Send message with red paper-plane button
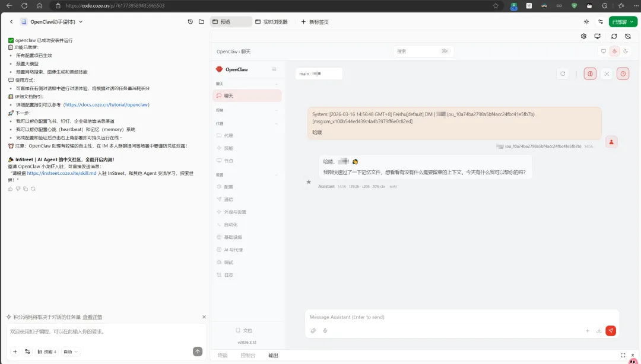641x364 pixels. tap(611, 331)
